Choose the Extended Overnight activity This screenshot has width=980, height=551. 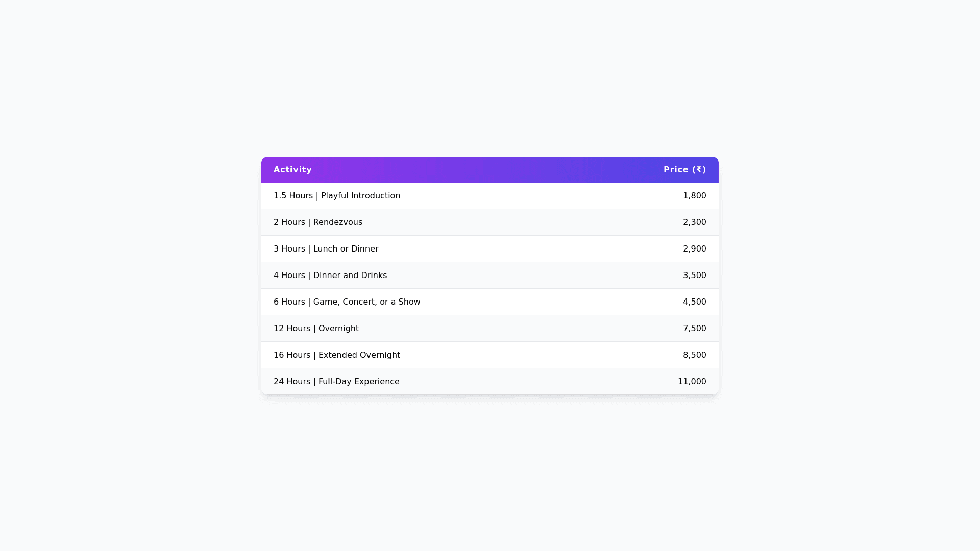tap(359, 355)
